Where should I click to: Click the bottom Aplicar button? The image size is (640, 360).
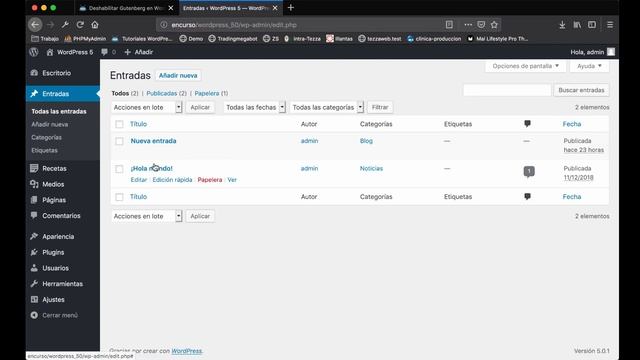[x=200, y=216]
